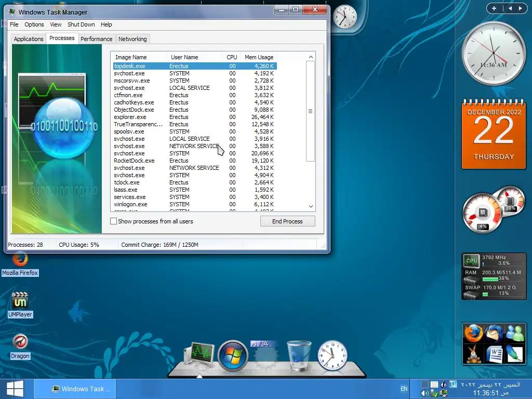532x399 pixels.
Task: Select the topdesk.exe process row
Action: (195, 66)
